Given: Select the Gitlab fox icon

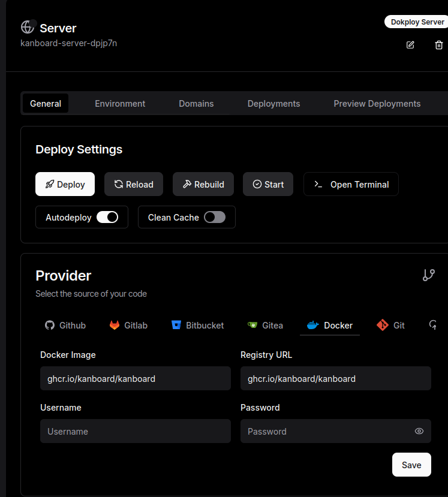Looking at the screenshot, I should coord(113,325).
